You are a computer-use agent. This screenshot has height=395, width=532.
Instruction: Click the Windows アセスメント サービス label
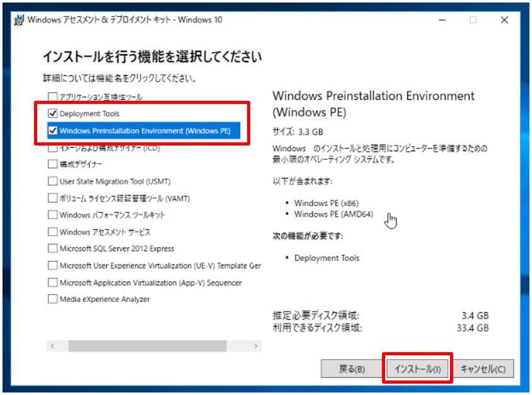coord(105,232)
